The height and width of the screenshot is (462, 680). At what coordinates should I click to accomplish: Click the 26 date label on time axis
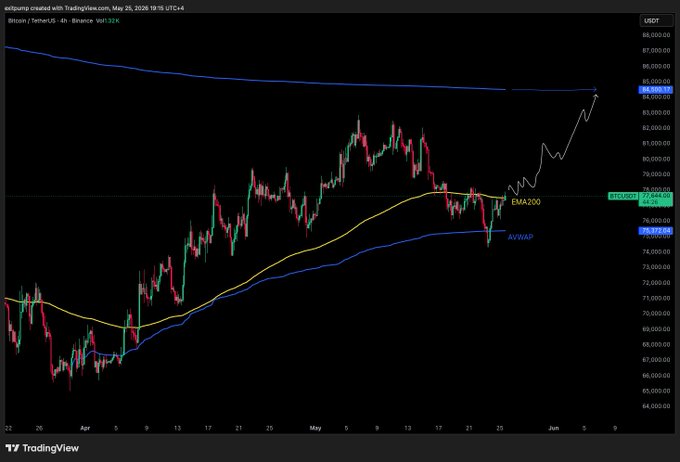coord(39,428)
